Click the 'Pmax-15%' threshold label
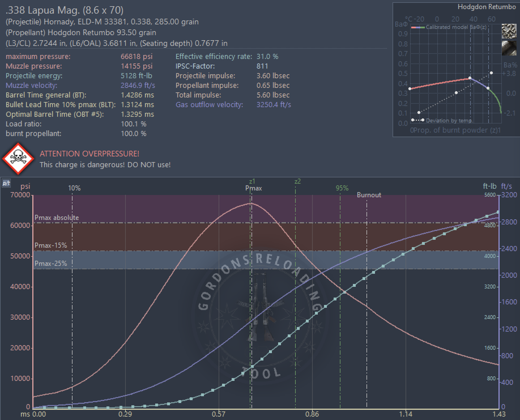The width and height of the screenshot is (520, 420). tap(51, 245)
